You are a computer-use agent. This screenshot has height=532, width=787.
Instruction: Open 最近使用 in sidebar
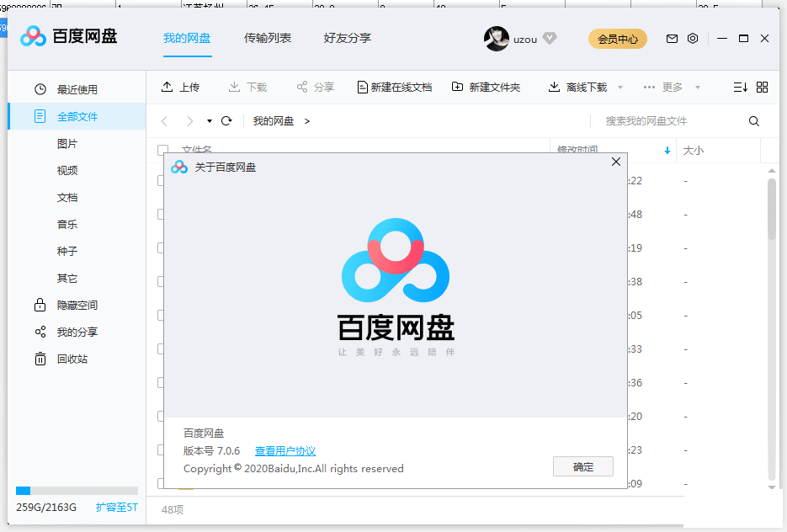click(77, 89)
